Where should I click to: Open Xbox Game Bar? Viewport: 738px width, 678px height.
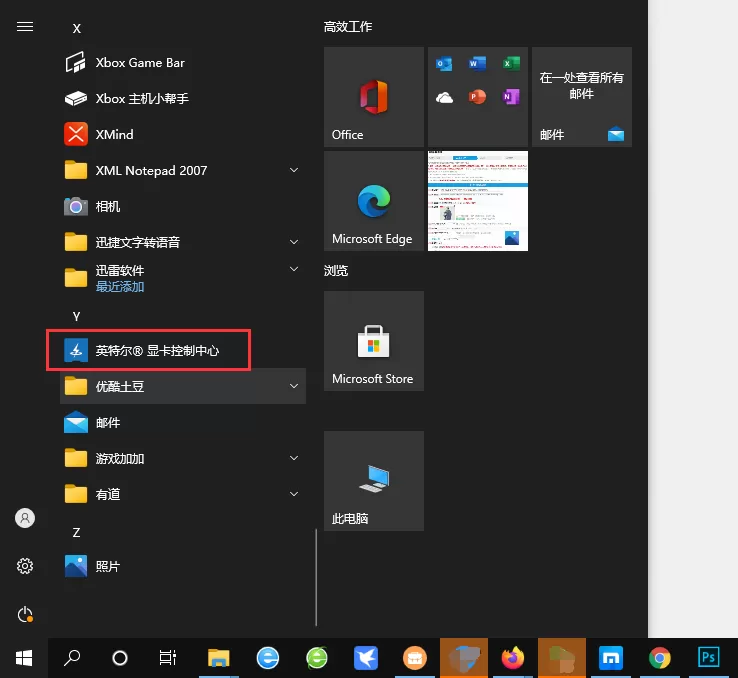tap(139, 62)
